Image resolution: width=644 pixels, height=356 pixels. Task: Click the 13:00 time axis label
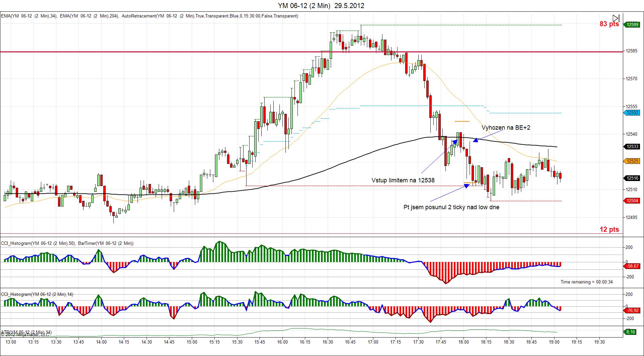pos(11,342)
